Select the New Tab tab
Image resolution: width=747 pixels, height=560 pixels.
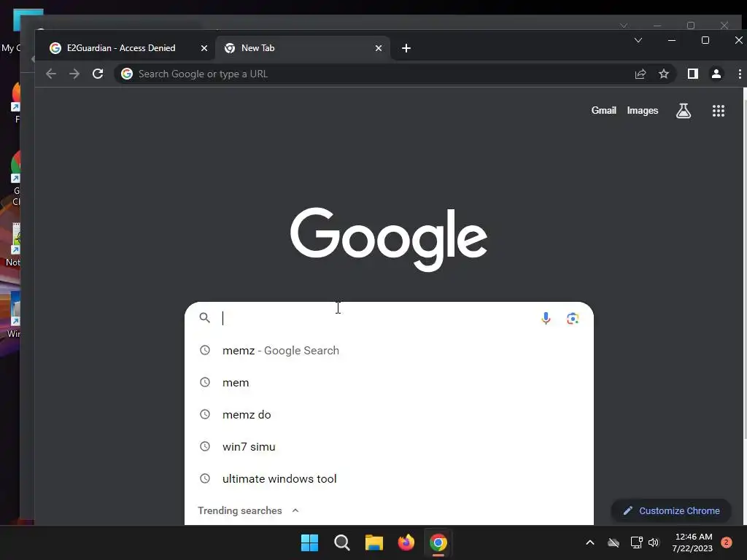[303, 48]
